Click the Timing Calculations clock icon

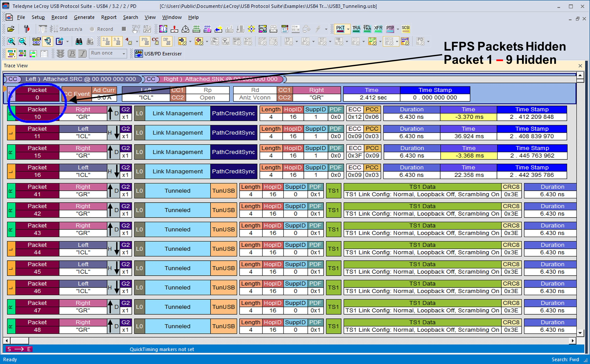tap(185, 29)
